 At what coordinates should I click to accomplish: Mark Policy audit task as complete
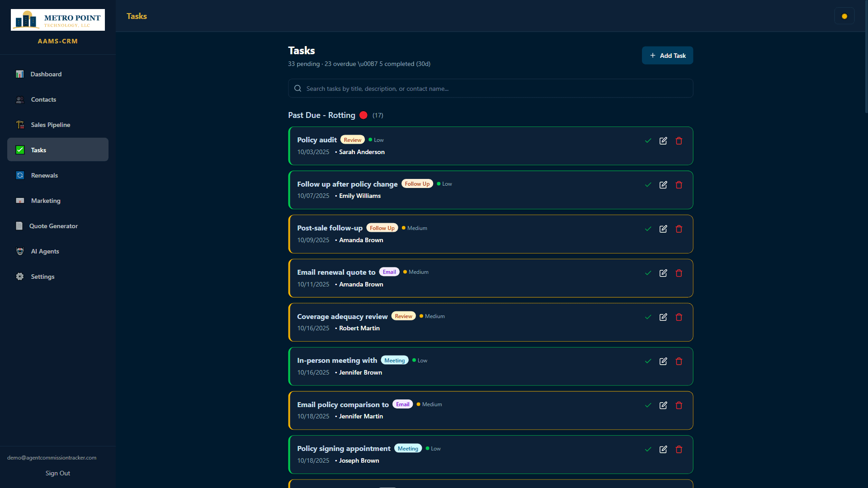(x=648, y=141)
